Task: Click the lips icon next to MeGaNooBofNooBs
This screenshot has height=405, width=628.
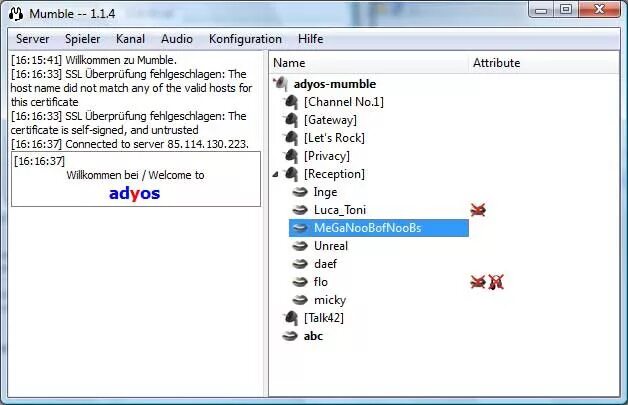Action: pos(300,228)
